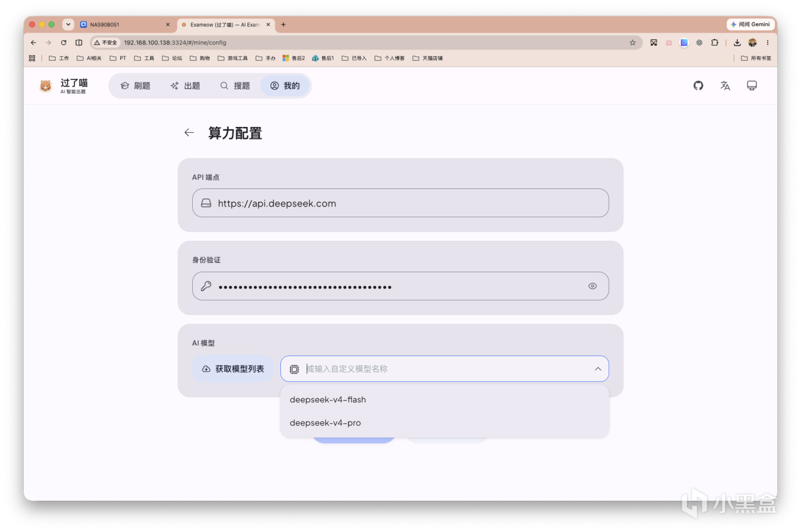
Task: Click the 算力配置 page heading
Action: [x=235, y=133]
